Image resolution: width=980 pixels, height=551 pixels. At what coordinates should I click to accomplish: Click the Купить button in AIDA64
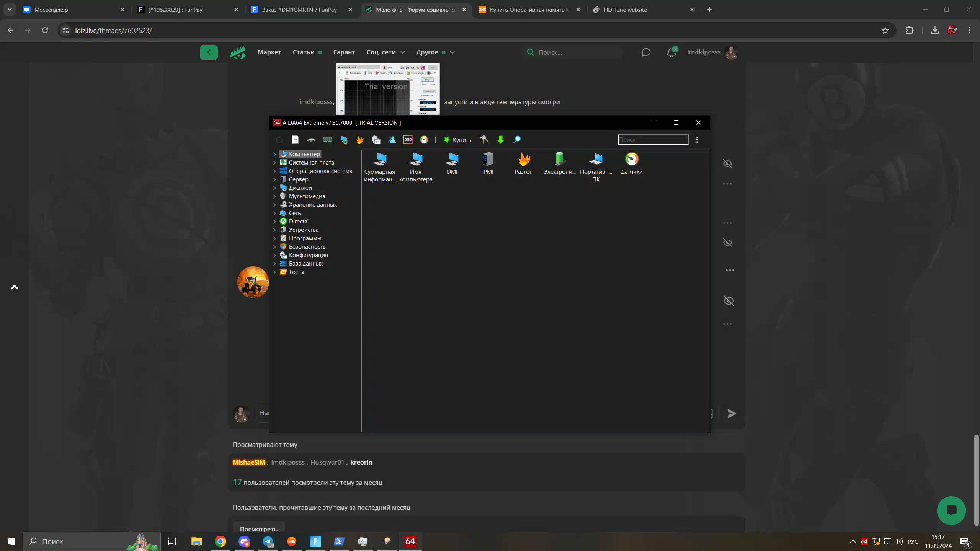(x=457, y=140)
